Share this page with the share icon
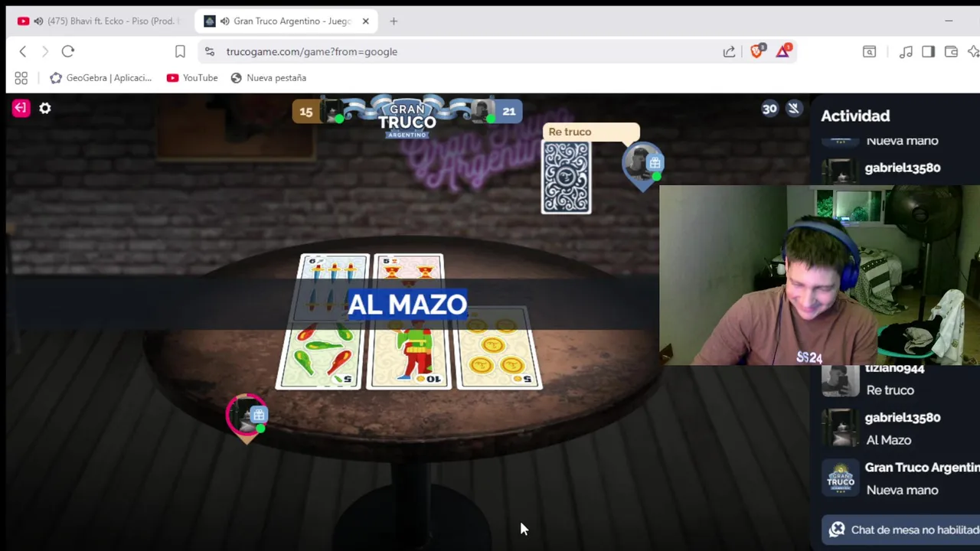This screenshot has height=551, width=980. pos(729,51)
